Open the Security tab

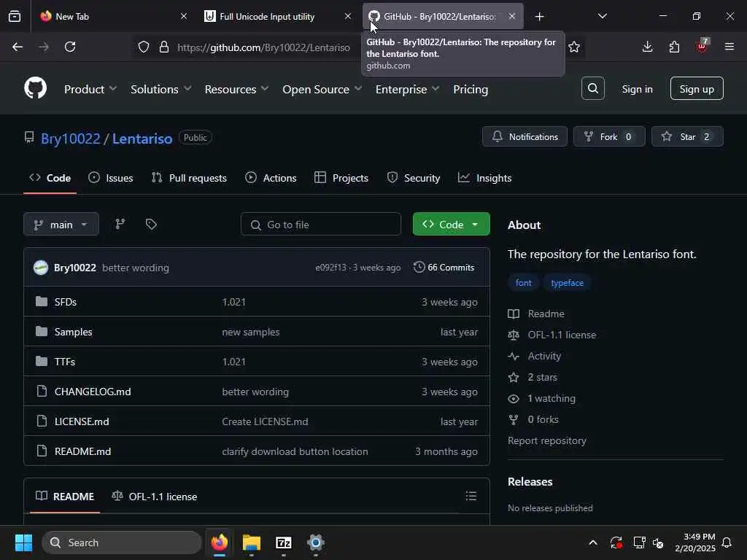click(x=414, y=178)
